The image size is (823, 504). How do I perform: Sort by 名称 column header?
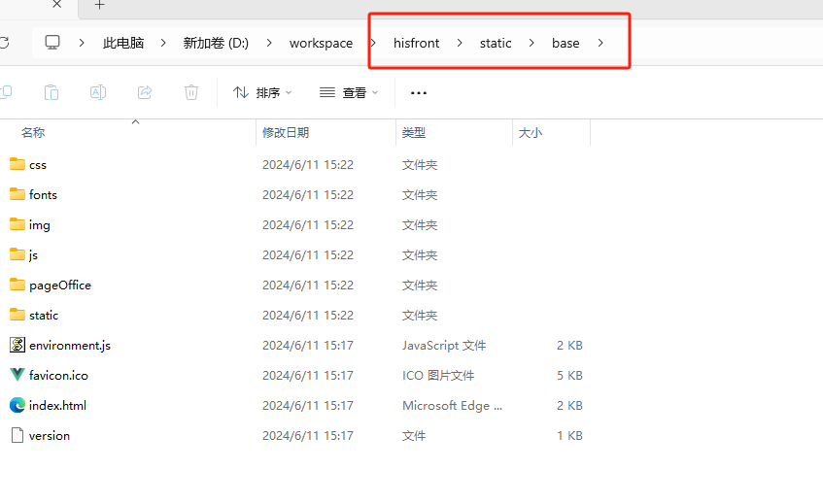tap(33, 133)
